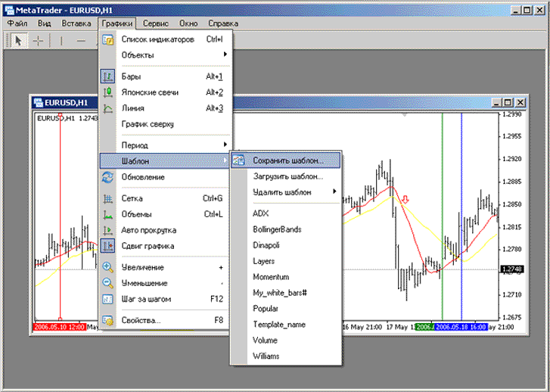Click the step by step icon

coord(108,299)
